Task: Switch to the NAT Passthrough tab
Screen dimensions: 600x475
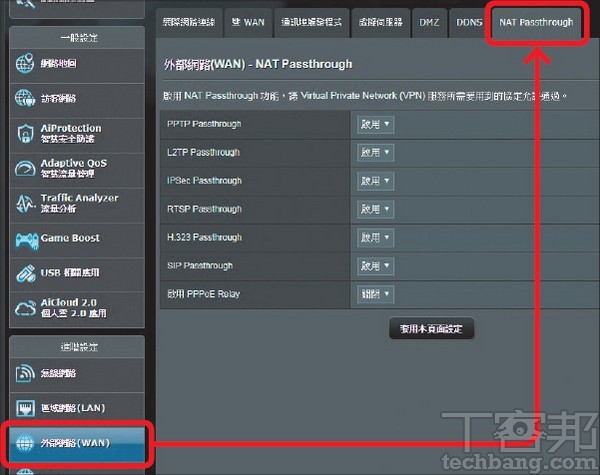Action: [536, 22]
